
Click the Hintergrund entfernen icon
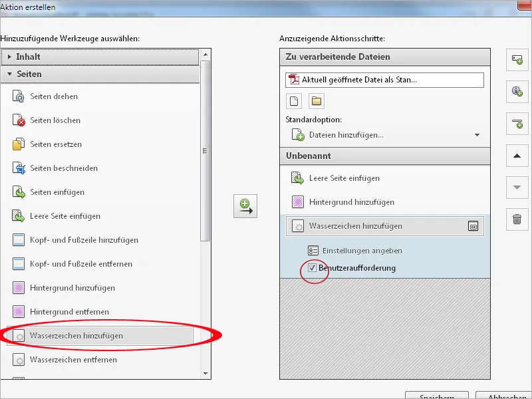click(x=19, y=311)
